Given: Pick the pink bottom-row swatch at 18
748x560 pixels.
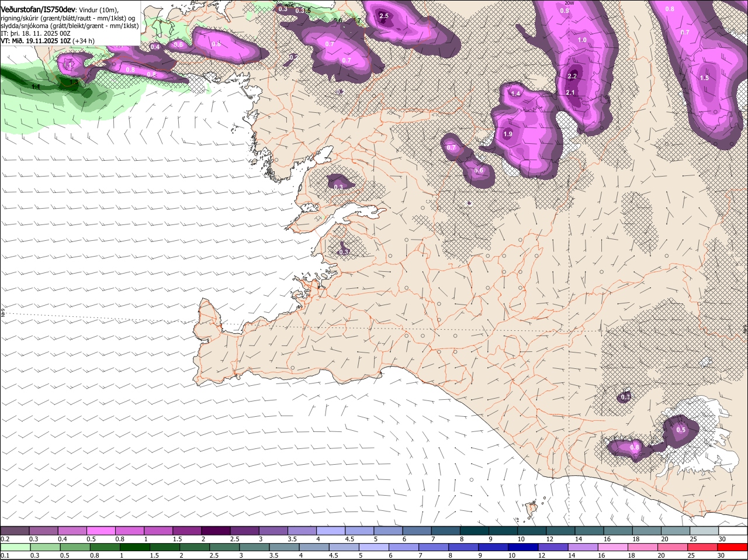Looking at the screenshot, I should (x=643, y=547).
